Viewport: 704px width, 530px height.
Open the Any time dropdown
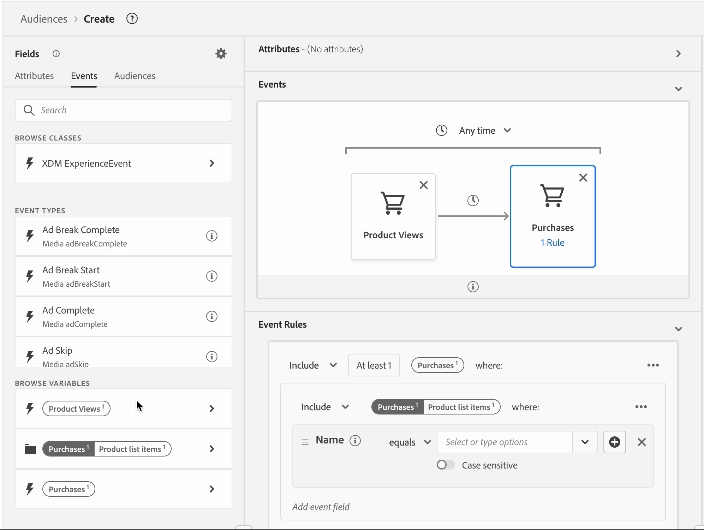tap(484, 131)
